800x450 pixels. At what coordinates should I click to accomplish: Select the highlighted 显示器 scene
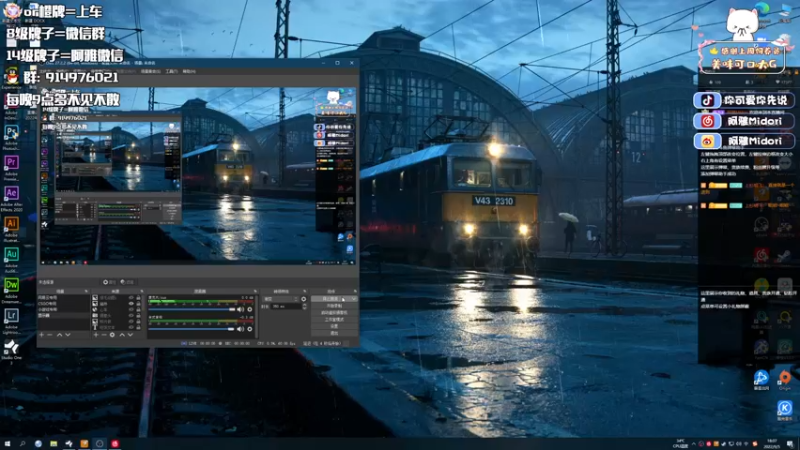[64, 316]
